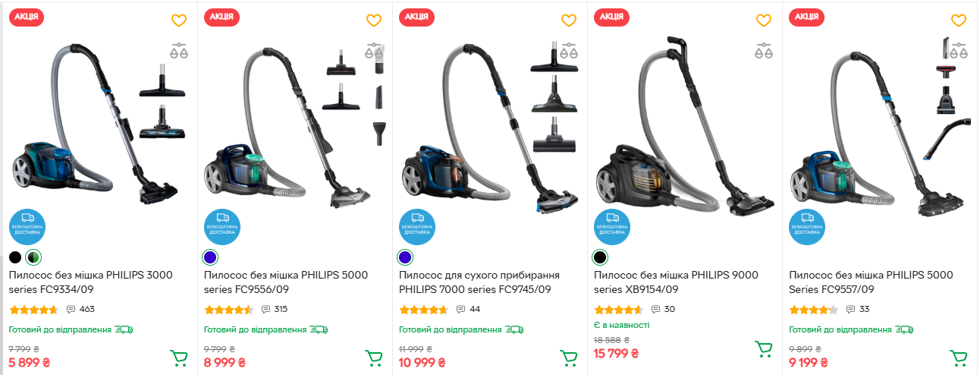Select green color option for FC9334/09
Viewport: 980px width, 375px height.
33,257
